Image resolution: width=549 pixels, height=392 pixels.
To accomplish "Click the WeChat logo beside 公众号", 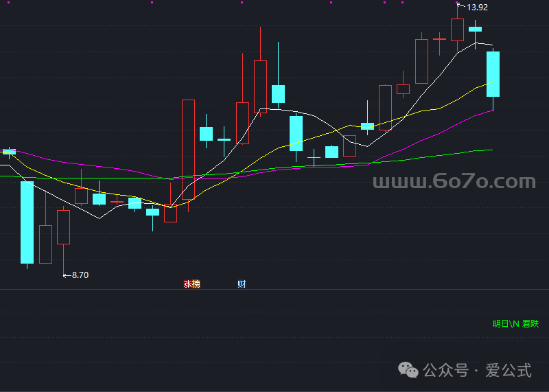I will click(x=410, y=371).
